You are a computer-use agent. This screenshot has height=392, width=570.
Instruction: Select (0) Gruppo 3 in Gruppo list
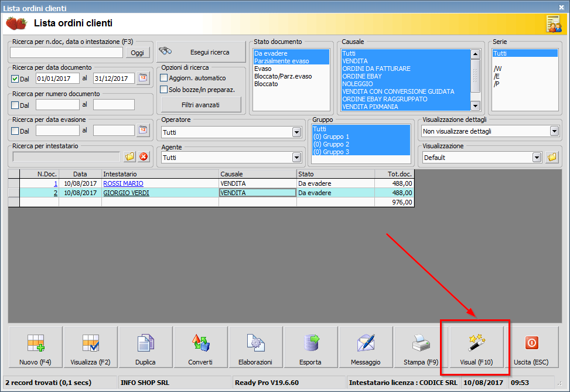[361, 152]
